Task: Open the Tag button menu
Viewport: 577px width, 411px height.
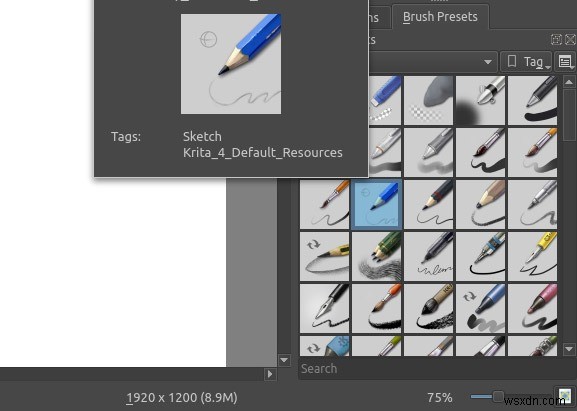Action: click(x=526, y=62)
